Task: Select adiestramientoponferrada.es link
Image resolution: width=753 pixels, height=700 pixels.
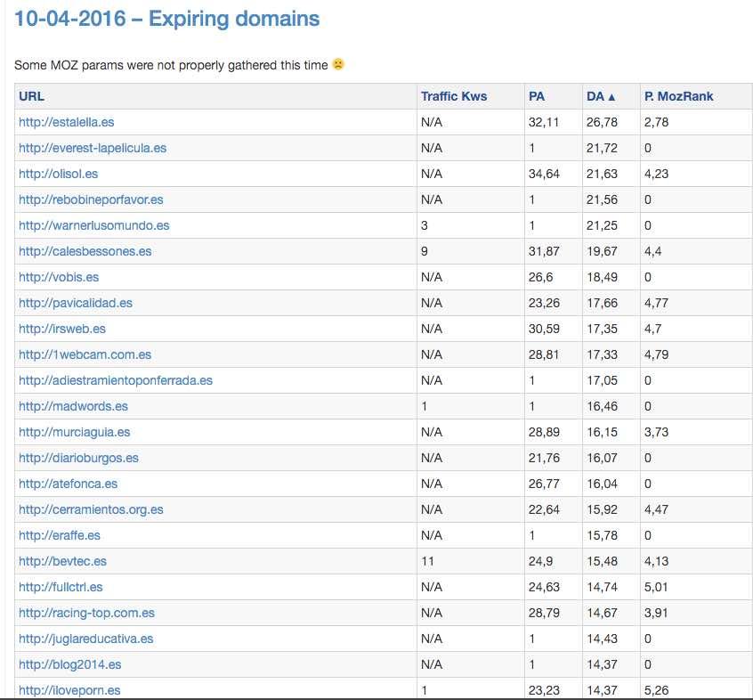Action: (116, 380)
